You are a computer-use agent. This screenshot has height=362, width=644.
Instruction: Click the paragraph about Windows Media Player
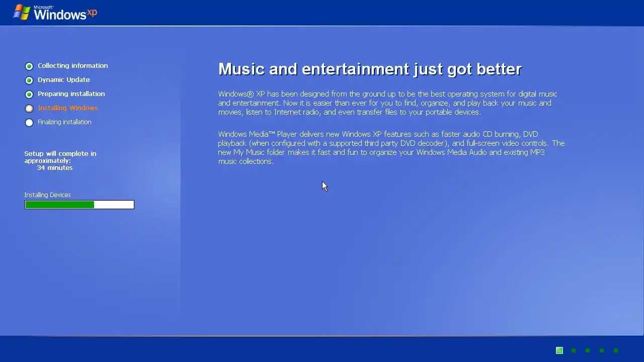click(391, 148)
